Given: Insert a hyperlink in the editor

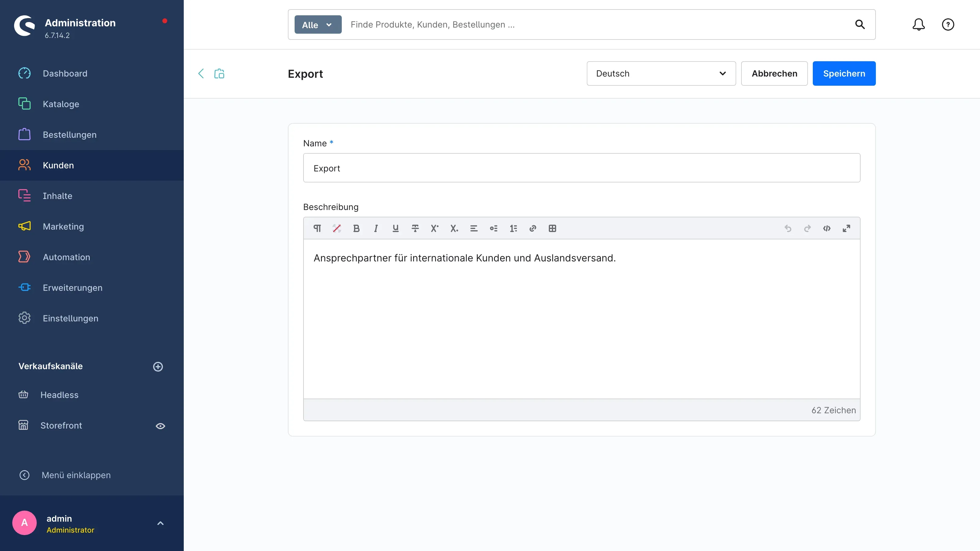Looking at the screenshot, I should pyautogui.click(x=533, y=228).
